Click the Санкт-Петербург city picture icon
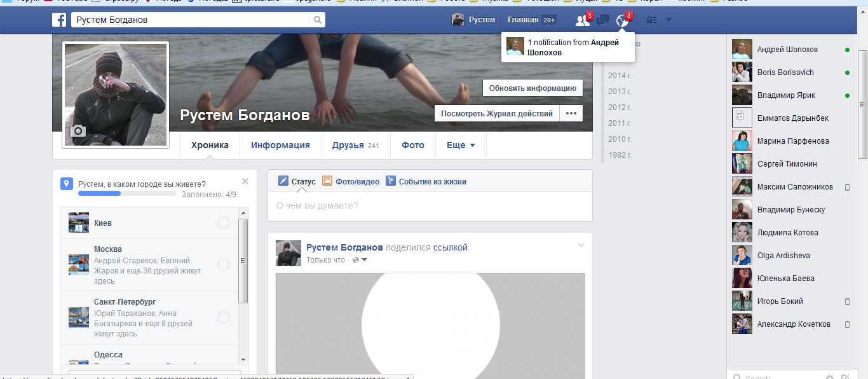Image resolution: width=868 pixels, height=379 pixels. 79,317
